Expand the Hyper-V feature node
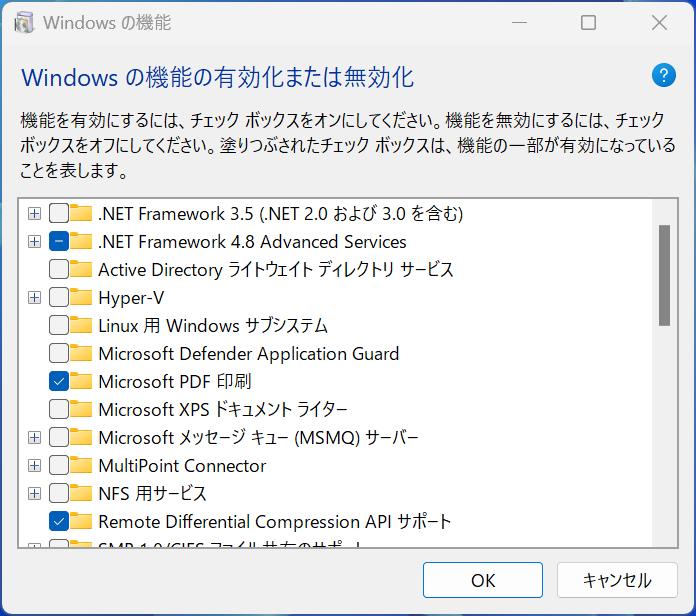696x616 pixels. click(x=35, y=298)
